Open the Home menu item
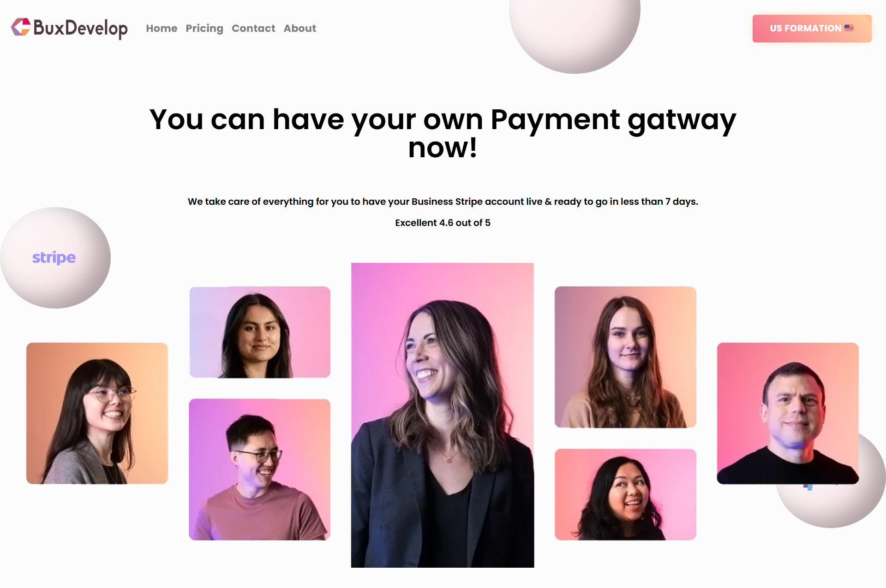The height and width of the screenshot is (588, 886). [162, 29]
